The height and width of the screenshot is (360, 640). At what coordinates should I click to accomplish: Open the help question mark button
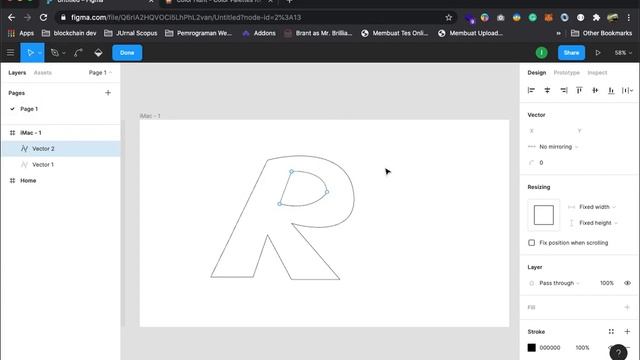[x=618, y=353]
